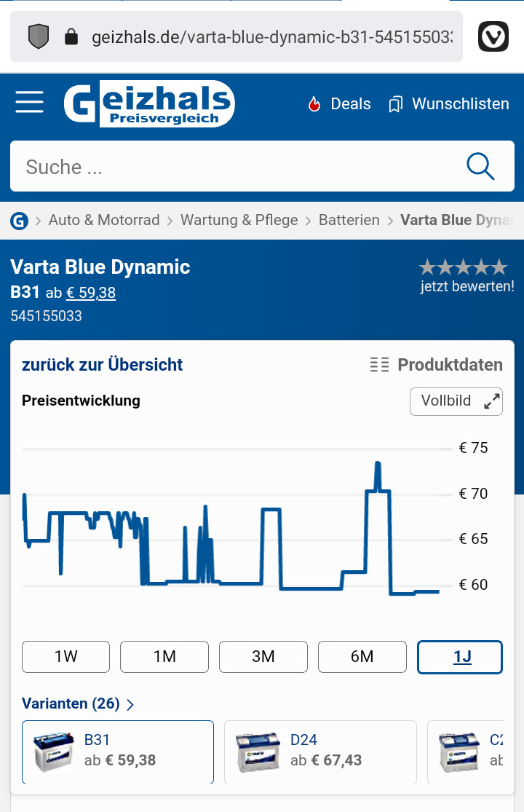Image resolution: width=524 pixels, height=812 pixels.
Task: Open the hamburger navigation menu
Action: [30, 102]
